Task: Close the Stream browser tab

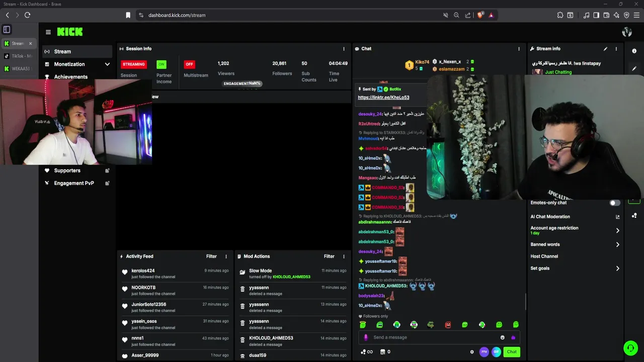Action: click(x=30, y=43)
